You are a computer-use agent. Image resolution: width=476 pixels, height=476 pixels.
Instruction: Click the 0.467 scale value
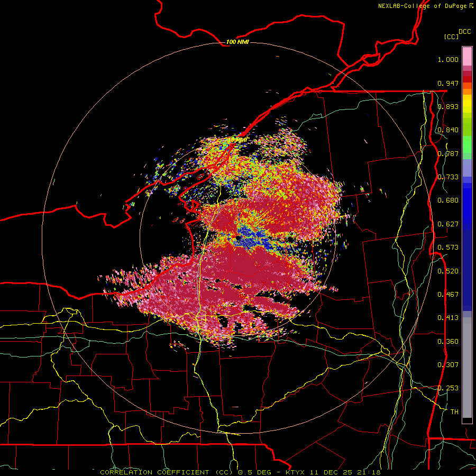tap(448, 295)
